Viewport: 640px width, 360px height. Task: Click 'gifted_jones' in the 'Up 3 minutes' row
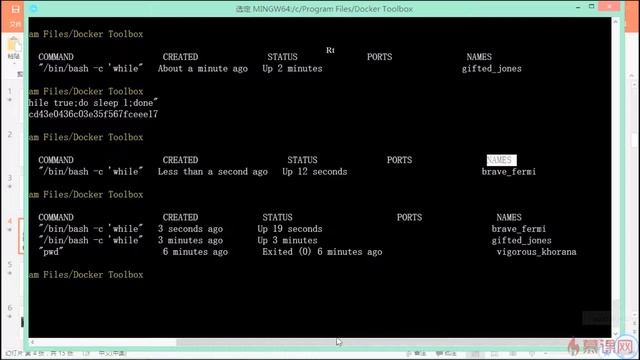point(522,240)
